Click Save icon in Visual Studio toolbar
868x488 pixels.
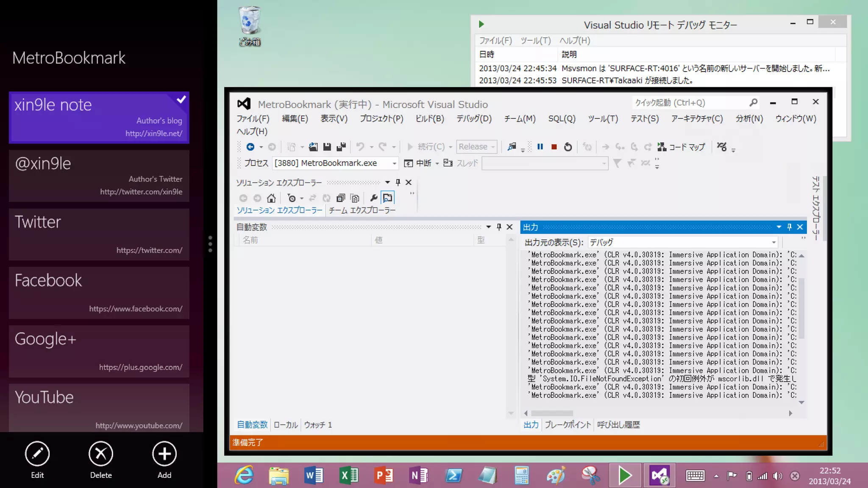[327, 147]
